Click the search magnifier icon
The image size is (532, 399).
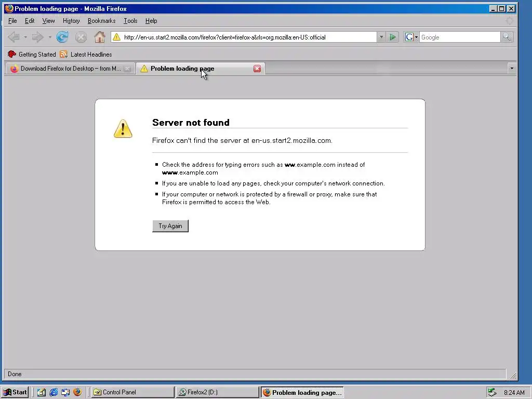point(507,37)
